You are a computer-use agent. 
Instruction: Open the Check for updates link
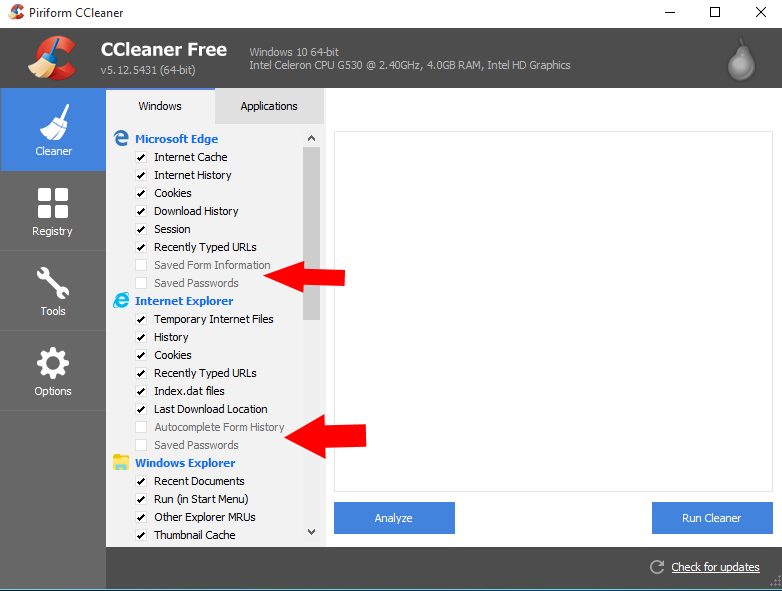click(x=715, y=567)
